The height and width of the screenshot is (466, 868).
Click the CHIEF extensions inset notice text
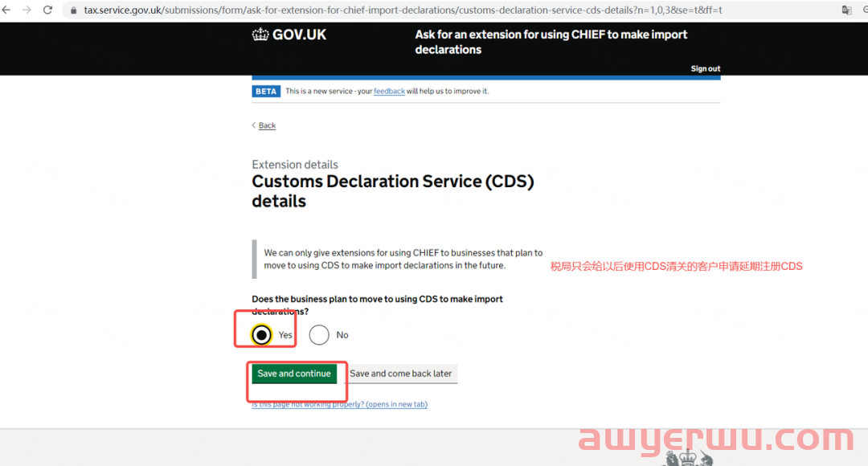[x=403, y=259]
